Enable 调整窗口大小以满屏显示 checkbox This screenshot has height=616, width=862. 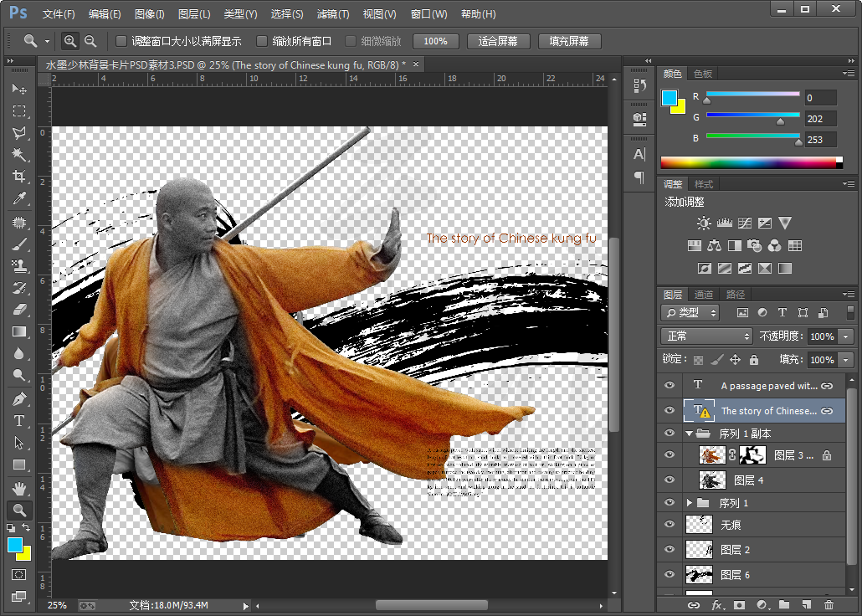[x=121, y=41]
